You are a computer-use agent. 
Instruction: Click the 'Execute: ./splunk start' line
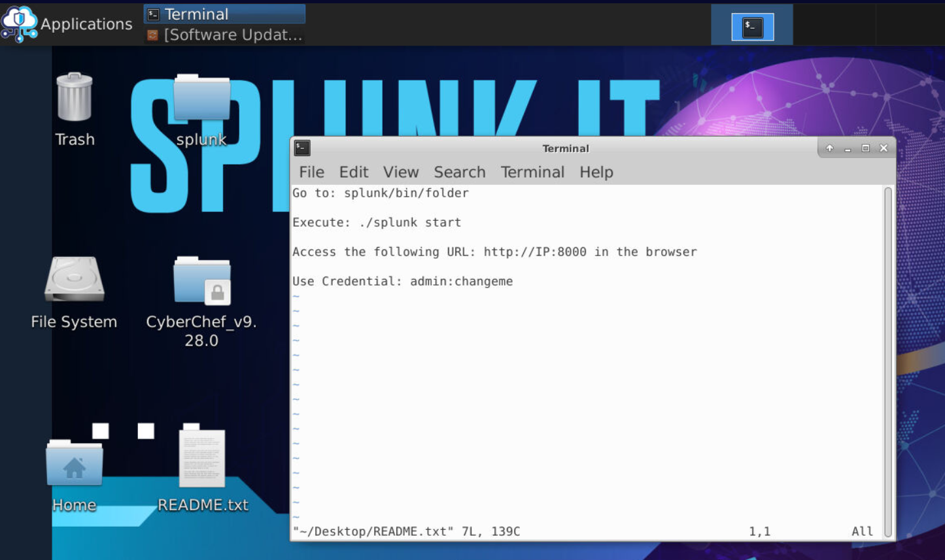tap(377, 222)
